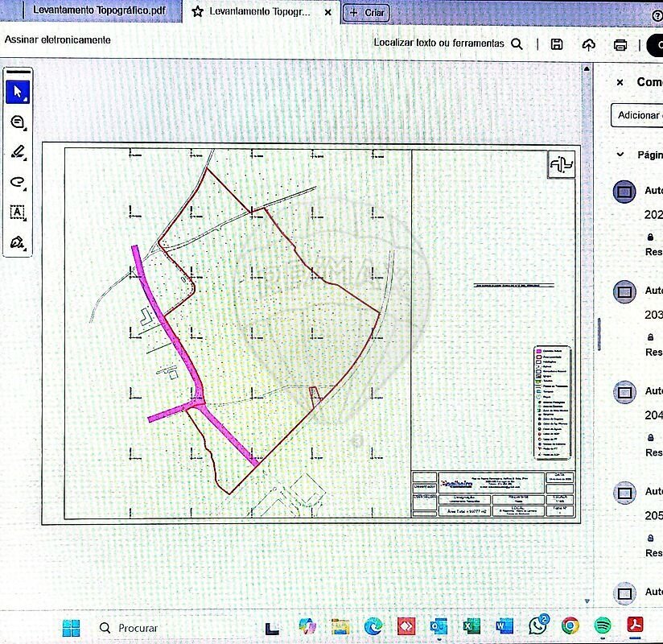Image resolution: width=663 pixels, height=644 pixels.
Task: Activate the text box tool
Action: [18, 213]
